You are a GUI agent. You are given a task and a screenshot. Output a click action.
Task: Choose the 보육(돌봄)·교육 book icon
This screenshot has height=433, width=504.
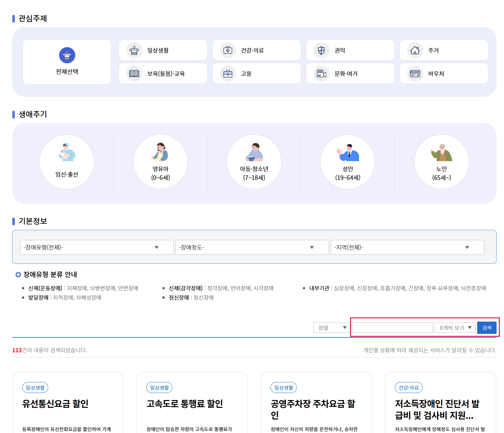[x=134, y=74]
